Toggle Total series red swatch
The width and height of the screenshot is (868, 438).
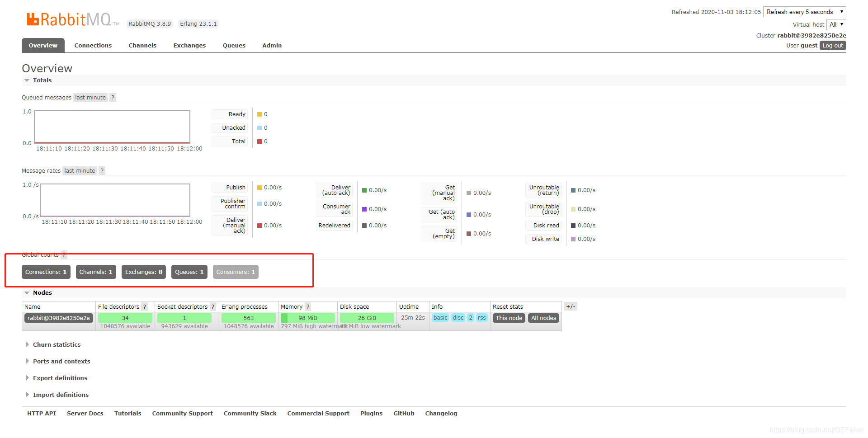[259, 141]
